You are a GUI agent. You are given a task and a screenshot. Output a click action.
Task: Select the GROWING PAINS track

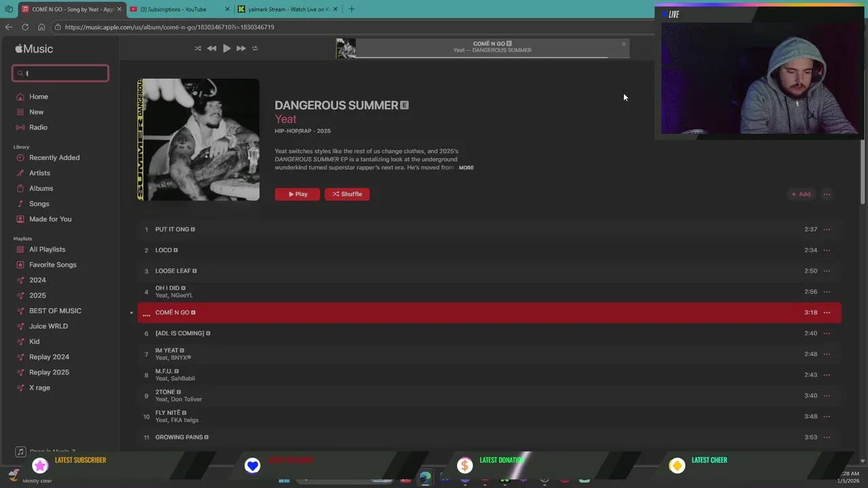pos(489,437)
